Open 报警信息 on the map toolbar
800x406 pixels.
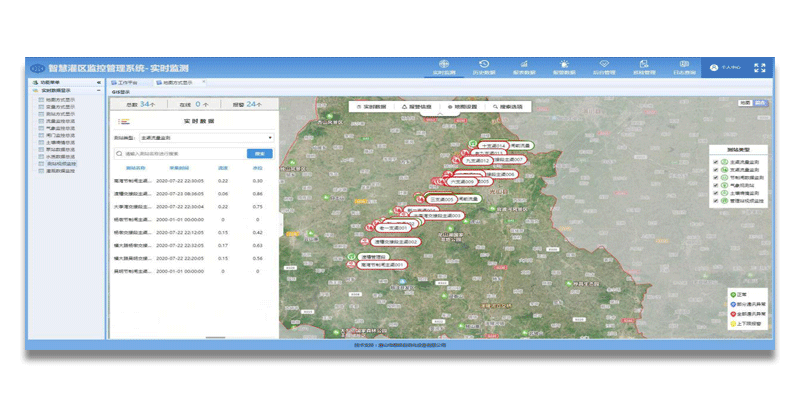pyautogui.click(x=417, y=107)
